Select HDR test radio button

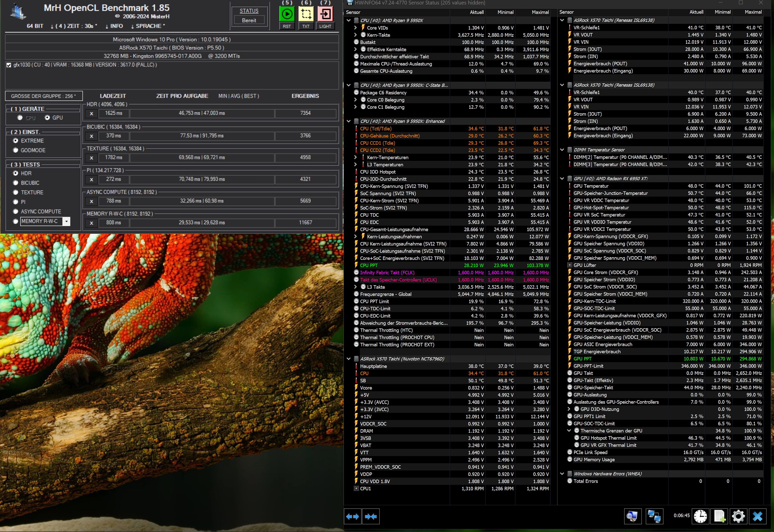[x=16, y=173]
